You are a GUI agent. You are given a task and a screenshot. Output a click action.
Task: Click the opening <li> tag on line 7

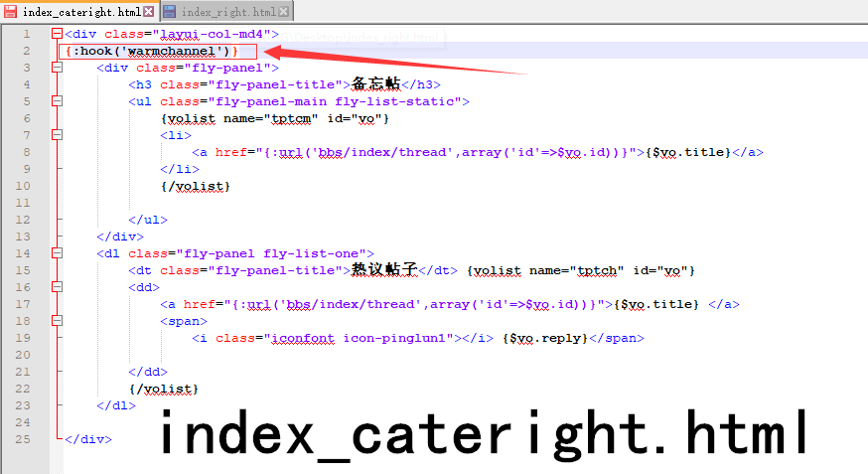tap(176, 136)
